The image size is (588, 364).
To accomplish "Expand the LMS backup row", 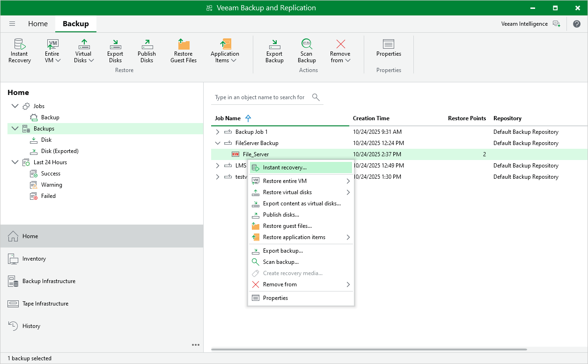I will click(x=217, y=166).
